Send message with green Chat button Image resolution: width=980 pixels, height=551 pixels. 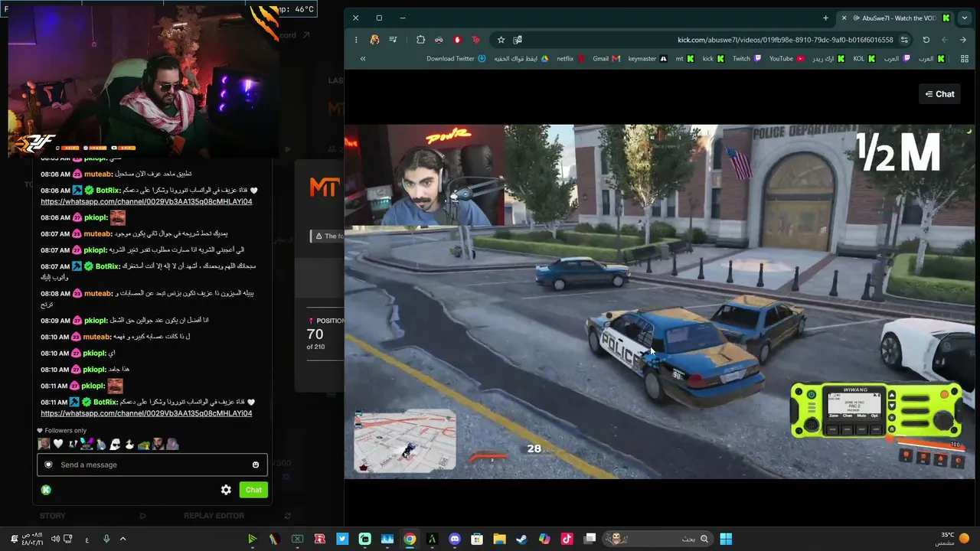[253, 490]
